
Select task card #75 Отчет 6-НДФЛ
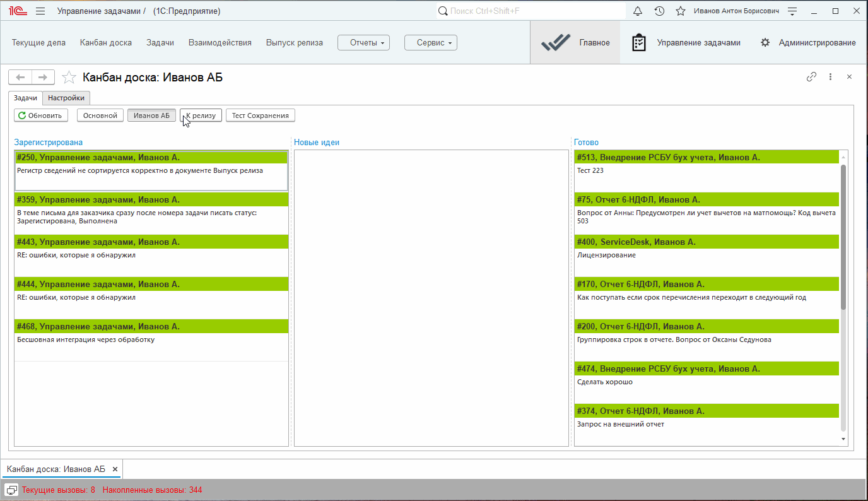point(707,213)
